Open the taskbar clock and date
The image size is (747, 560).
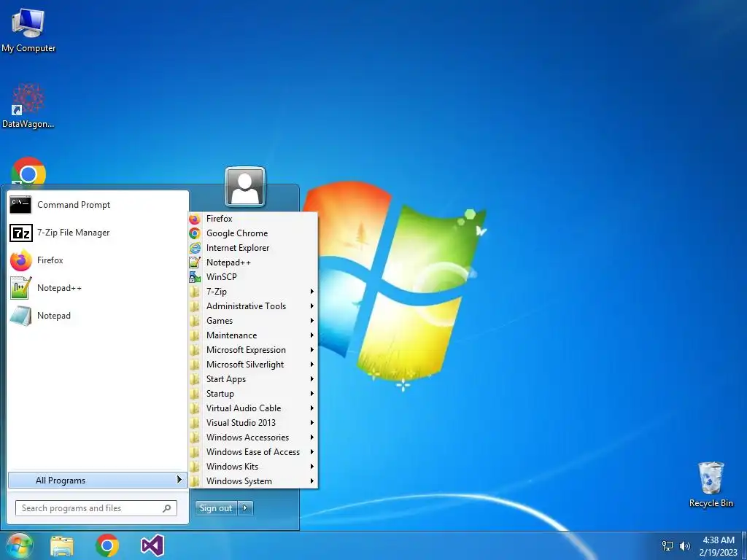point(719,546)
